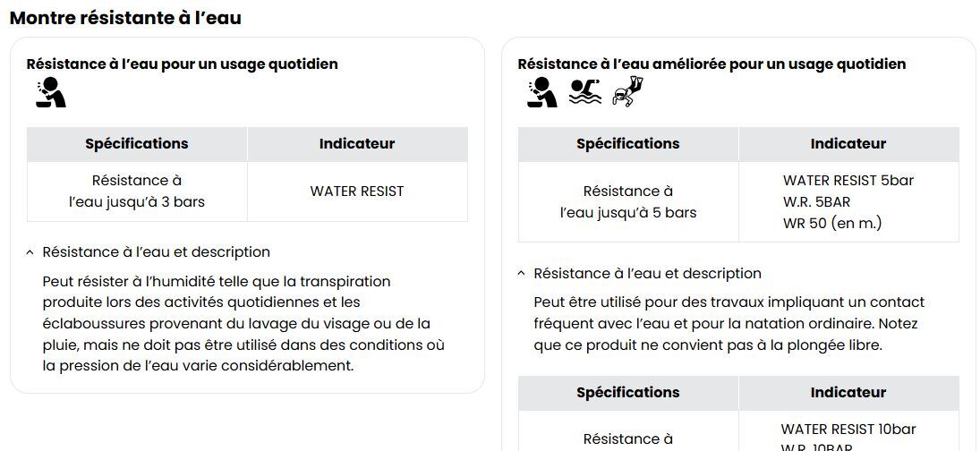Click the 'WATER RESIST 5bar' indicator text

coord(848,181)
